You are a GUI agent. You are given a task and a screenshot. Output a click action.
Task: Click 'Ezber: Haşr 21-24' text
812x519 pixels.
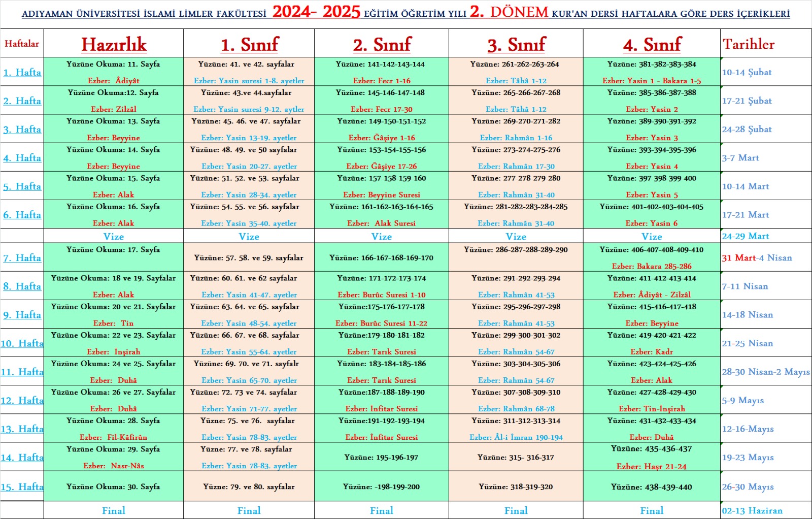(x=652, y=466)
